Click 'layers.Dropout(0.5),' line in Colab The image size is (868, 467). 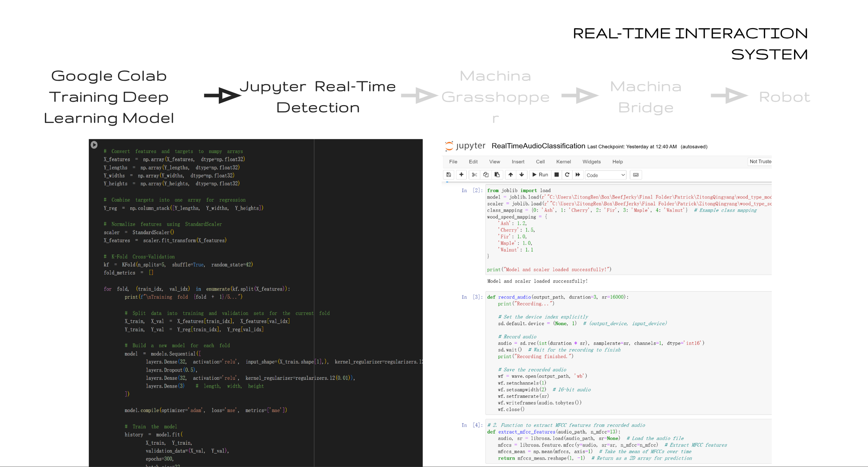(x=172, y=370)
